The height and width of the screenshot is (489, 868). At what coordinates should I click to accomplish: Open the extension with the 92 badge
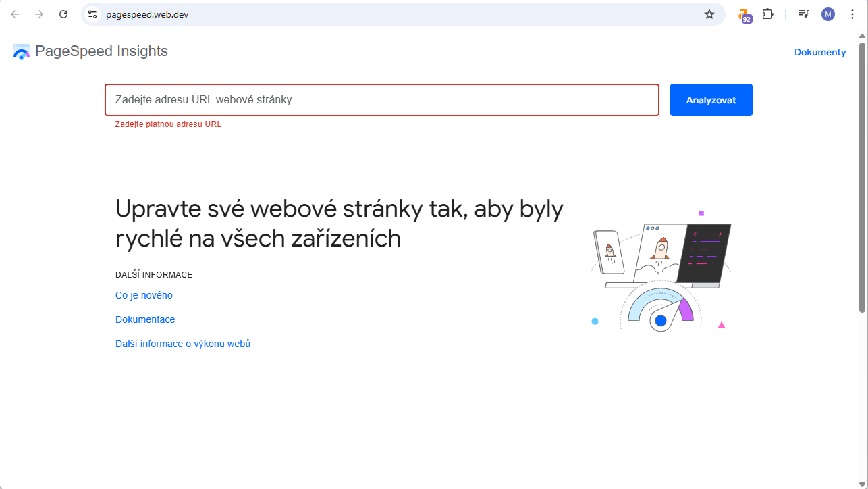click(744, 15)
